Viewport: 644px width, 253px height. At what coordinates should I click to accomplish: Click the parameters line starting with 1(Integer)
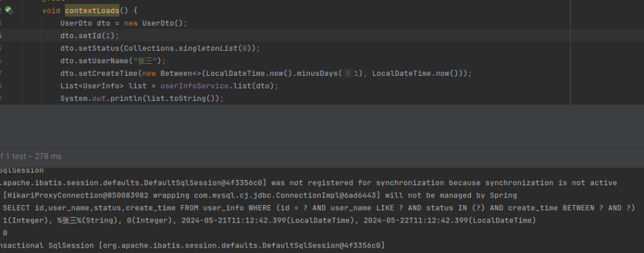(270, 221)
